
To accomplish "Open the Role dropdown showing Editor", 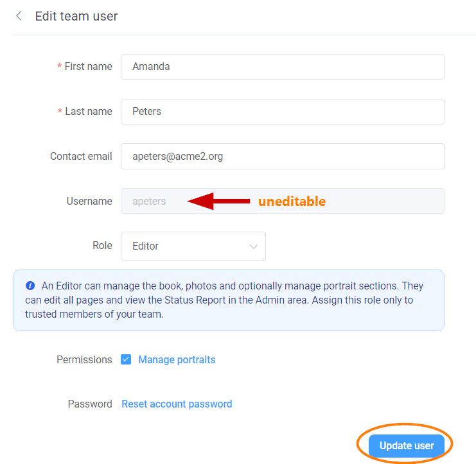I will point(193,246).
